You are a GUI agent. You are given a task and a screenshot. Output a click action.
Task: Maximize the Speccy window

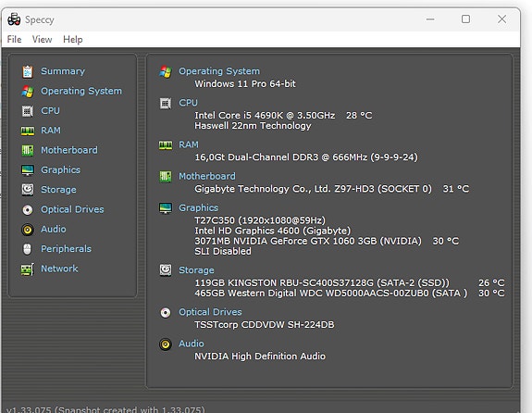tap(465, 19)
